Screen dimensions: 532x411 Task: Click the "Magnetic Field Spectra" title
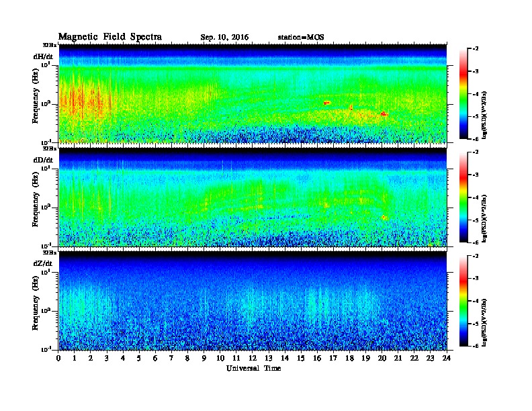110,37
